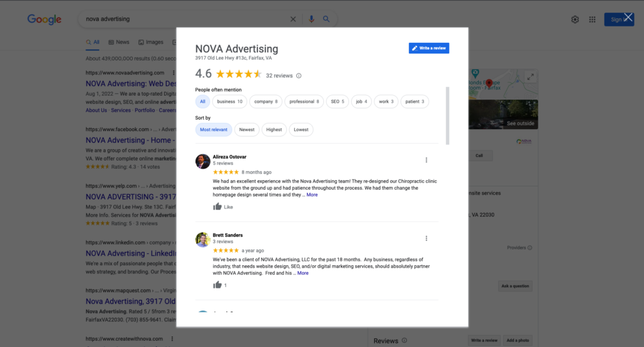Open the Nova Advertising MapQuest result
The image size is (644, 347).
(131, 302)
